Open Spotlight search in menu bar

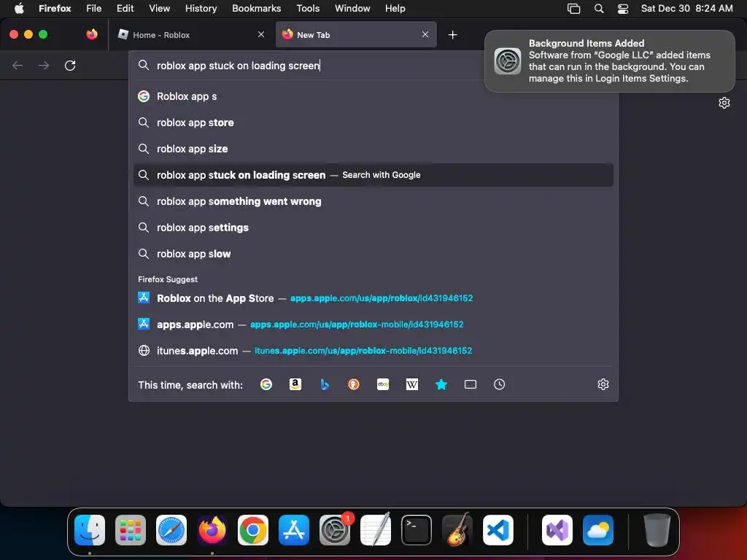click(x=599, y=9)
